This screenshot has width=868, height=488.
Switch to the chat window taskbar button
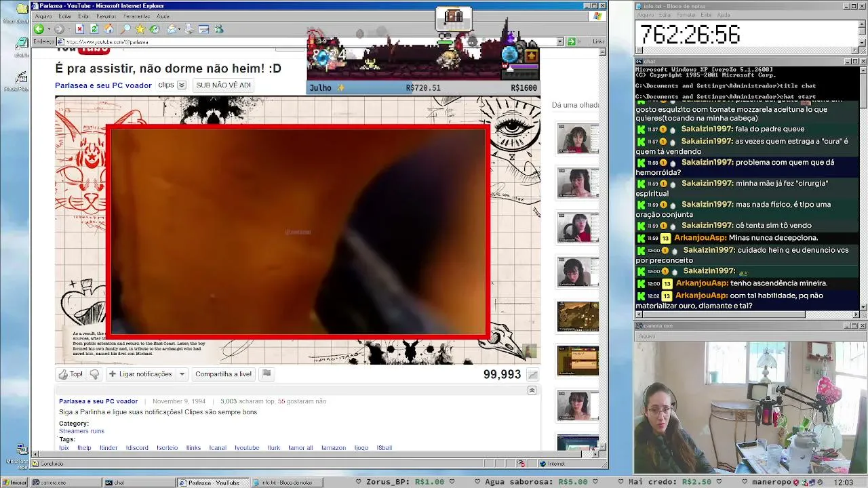138,483
